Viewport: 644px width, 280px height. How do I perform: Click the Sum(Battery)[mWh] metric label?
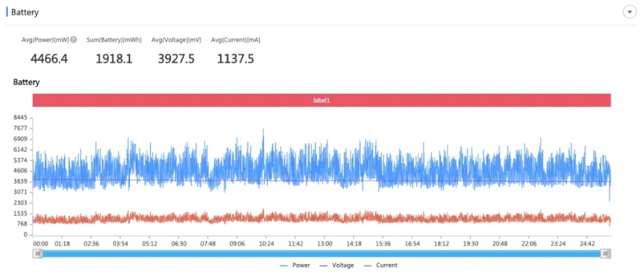[x=113, y=40]
